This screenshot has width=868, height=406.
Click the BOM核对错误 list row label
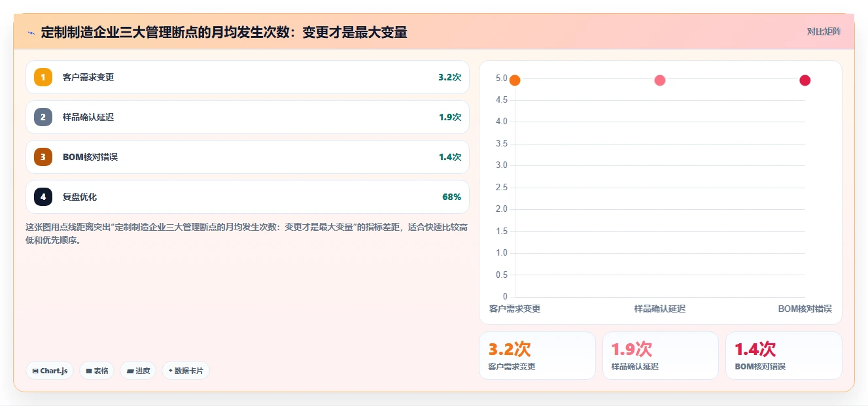pyautogui.click(x=90, y=157)
